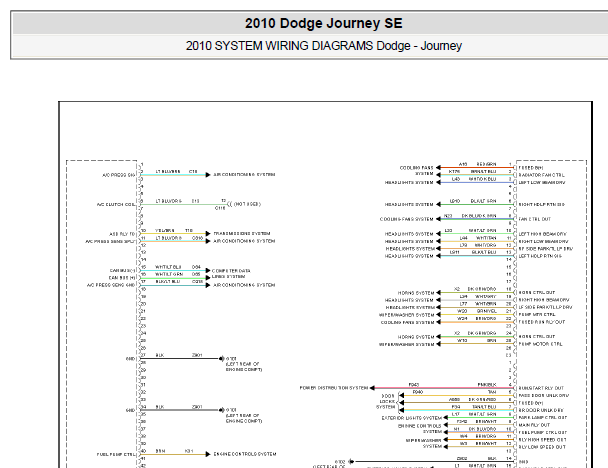Click the "FUEL PUMP CTRL OUT" pin label
Screen dimensions: 608x468
pos(542,432)
